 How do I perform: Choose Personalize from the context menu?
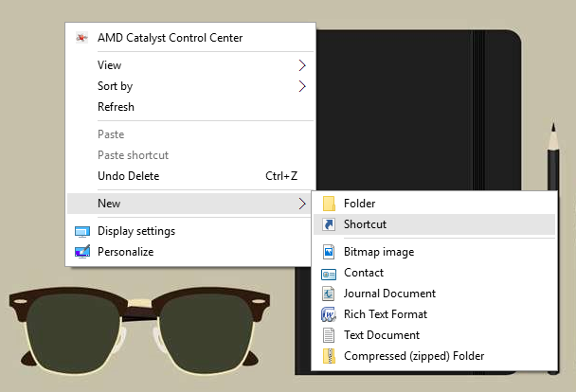coord(125,252)
